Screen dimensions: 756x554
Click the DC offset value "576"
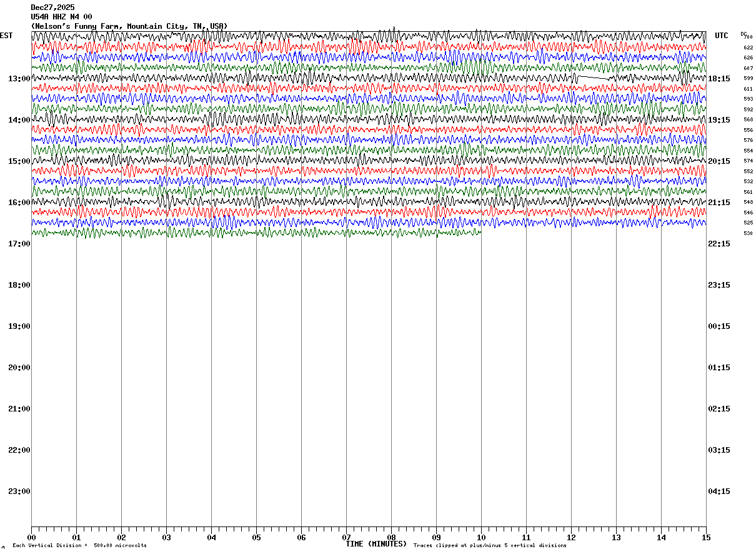(748, 140)
